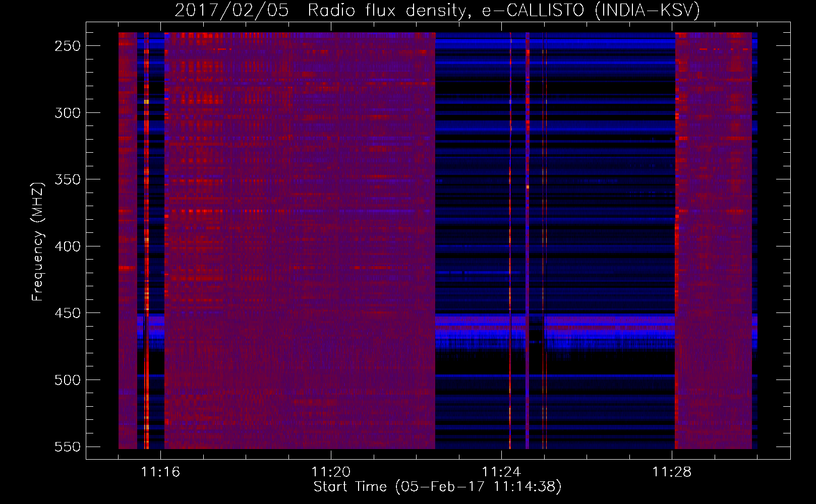
Task: Click the 11:28 time tick label
Action: [x=672, y=472]
